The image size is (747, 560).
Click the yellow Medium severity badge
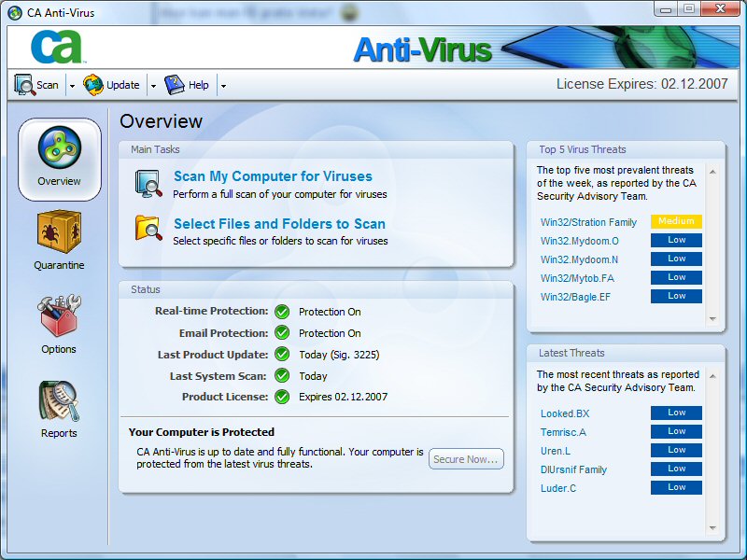pyautogui.click(x=676, y=221)
